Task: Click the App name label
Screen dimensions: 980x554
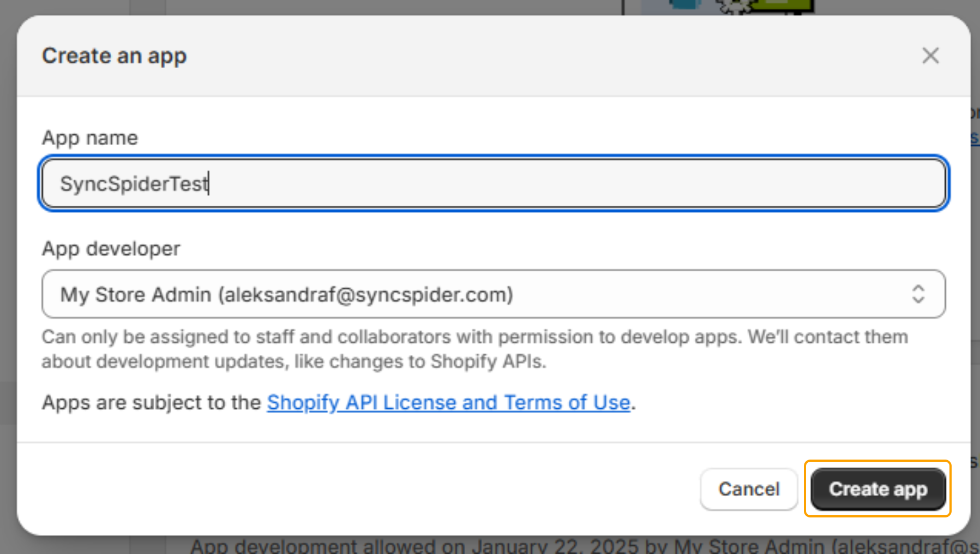Action: tap(90, 138)
